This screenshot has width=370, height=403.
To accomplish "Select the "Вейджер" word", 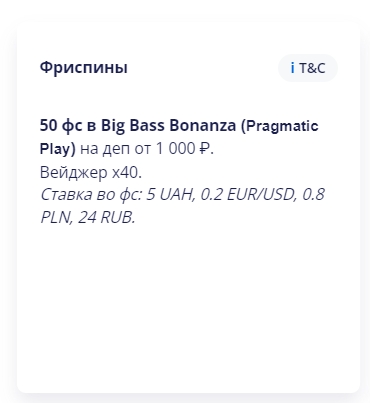I will pos(74,172).
